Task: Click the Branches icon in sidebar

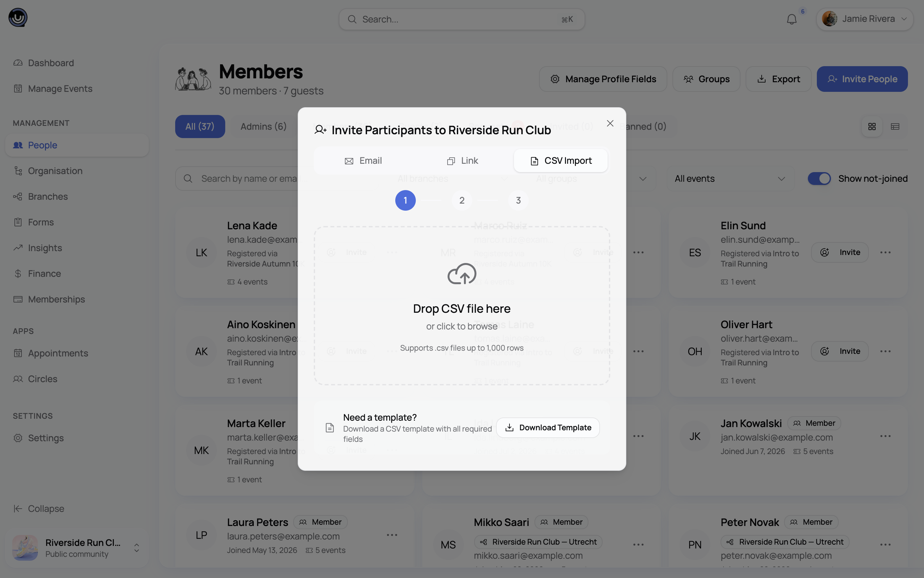Action: pyautogui.click(x=18, y=197)
